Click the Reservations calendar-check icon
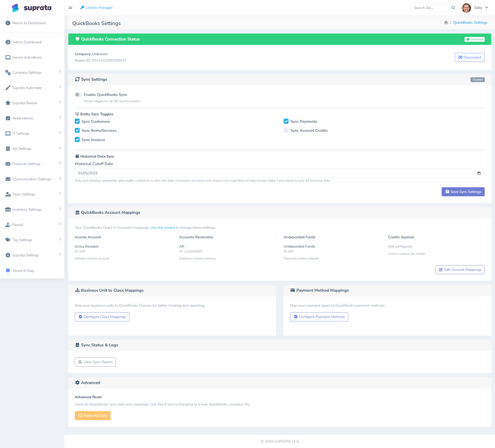The width and height of the screenshot is (495, 448). pos(8,118)
